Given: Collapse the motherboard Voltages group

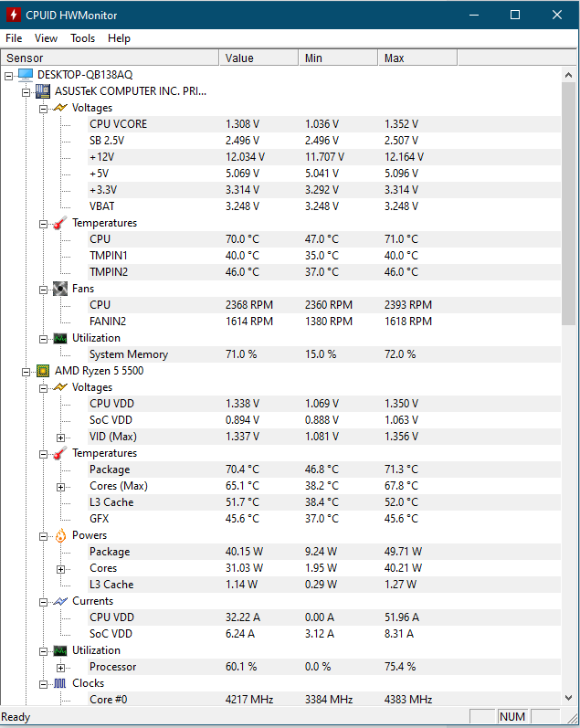Looking at the screenshot, I should pyautogui.click(x=44, y=109).
